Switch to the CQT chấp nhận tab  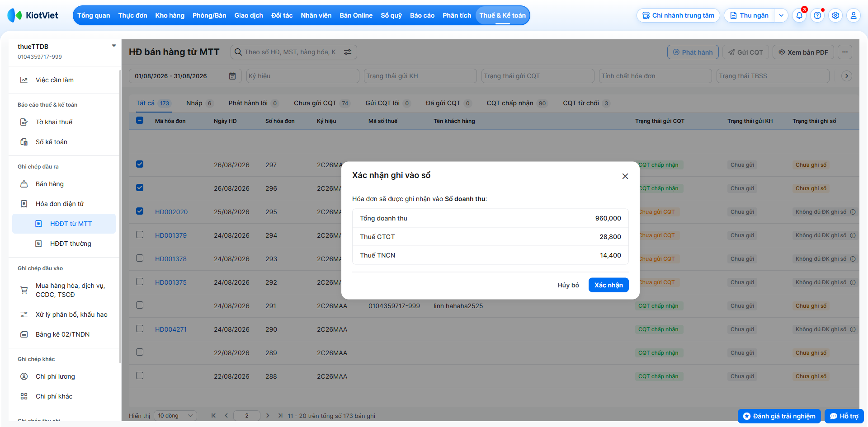(516, 103)
